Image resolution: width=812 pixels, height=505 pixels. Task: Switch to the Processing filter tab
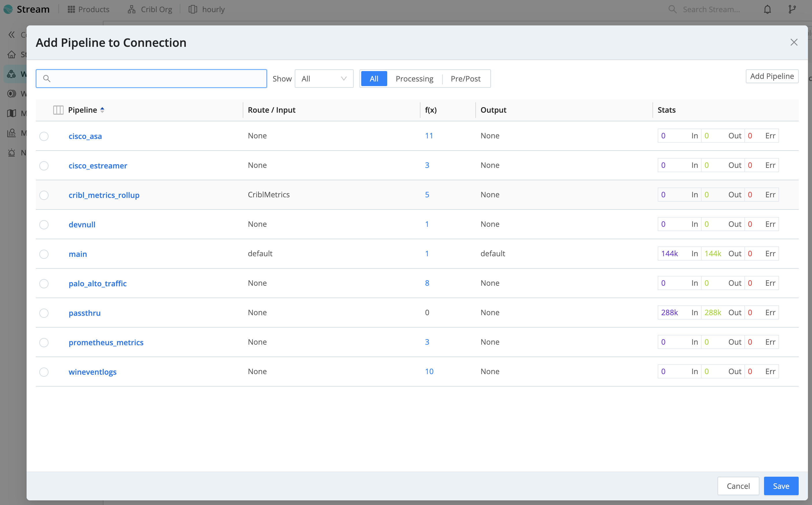pyautogui.click(x=414, y=79)
